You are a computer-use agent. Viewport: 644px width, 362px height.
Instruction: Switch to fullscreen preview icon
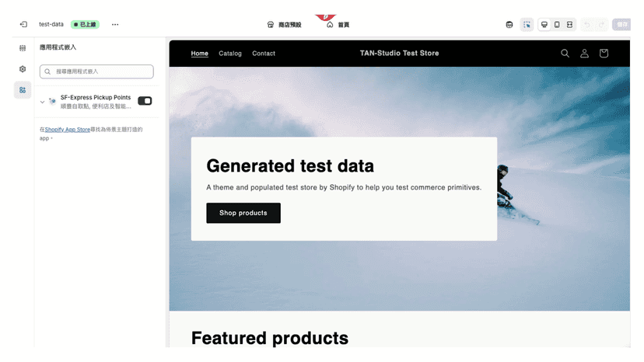coord(569,25)
